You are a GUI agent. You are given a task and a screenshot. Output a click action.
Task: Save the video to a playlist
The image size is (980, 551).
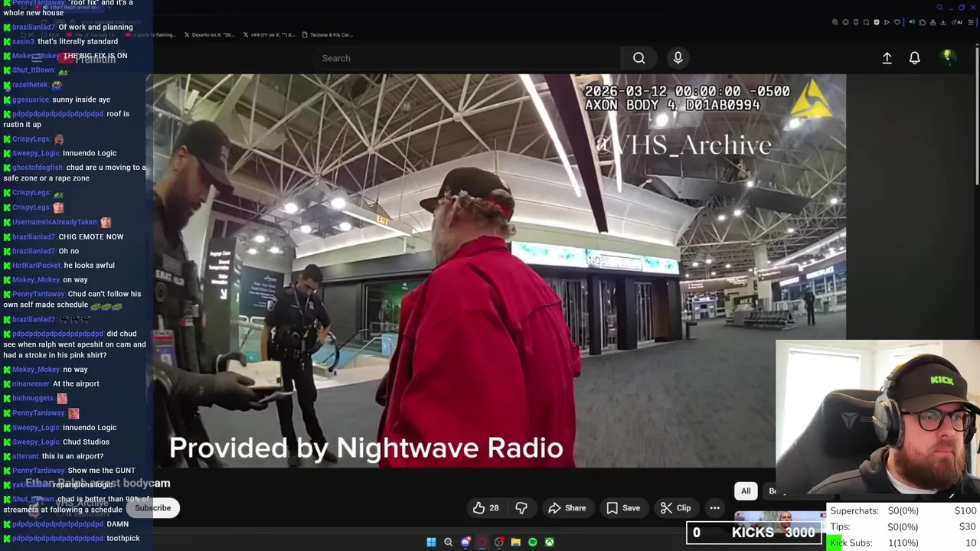pyautogui.click(x=623, y=508)
